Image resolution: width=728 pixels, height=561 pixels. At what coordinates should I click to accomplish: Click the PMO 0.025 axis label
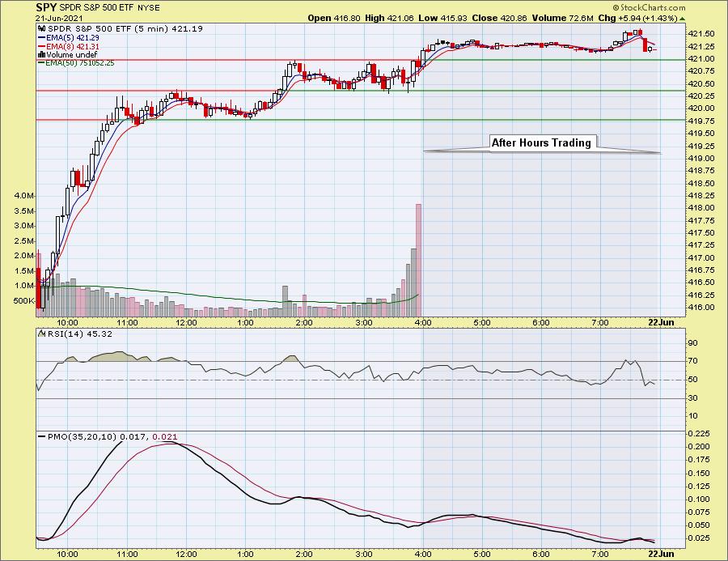[x=699, y=538]
